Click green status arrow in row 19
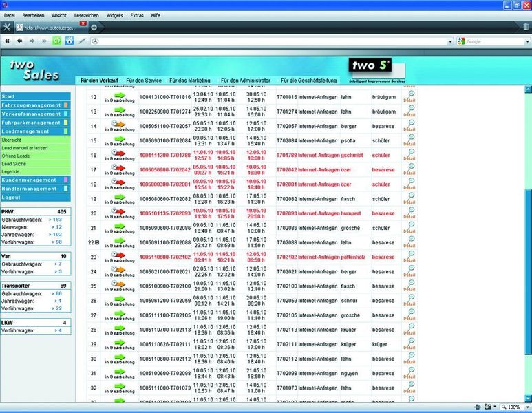The height and width of the screenshot is (413, 532). 120,197
